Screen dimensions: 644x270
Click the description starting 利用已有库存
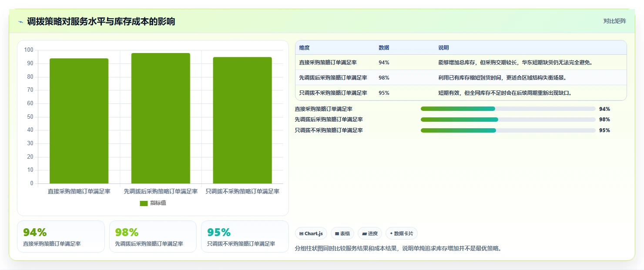click(502, 78)
